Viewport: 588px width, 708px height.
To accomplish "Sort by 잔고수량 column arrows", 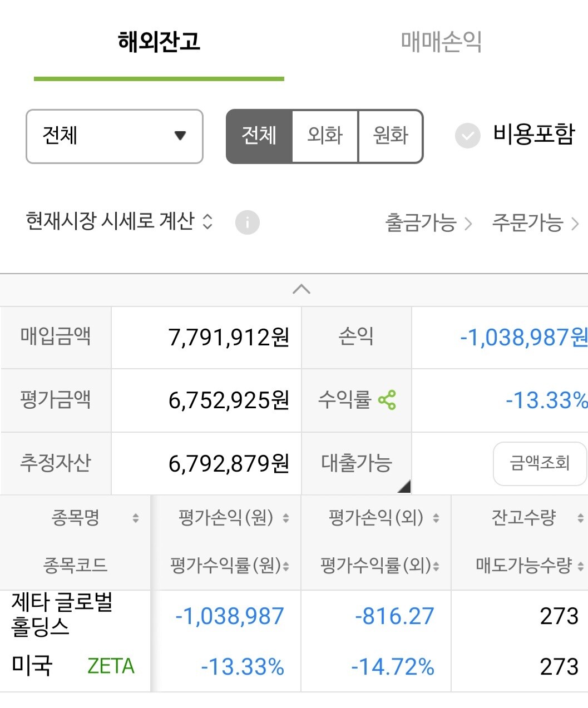I will pos(580,518).
